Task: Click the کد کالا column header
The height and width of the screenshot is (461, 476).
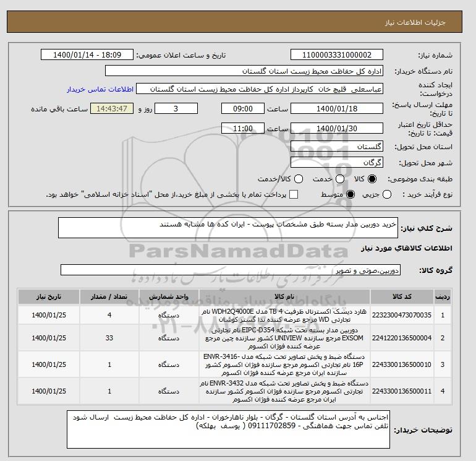Action: [x=402, y=296]
